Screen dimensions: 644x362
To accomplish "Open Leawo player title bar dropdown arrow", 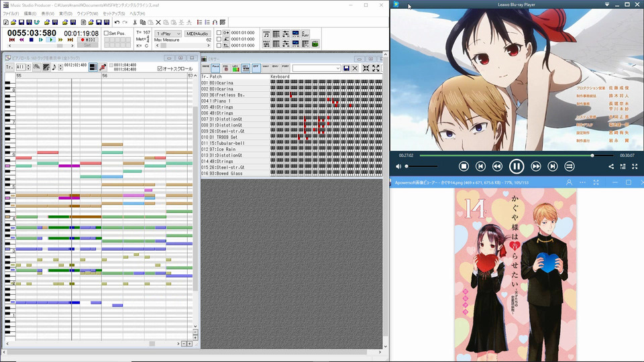I will [607, 5].
